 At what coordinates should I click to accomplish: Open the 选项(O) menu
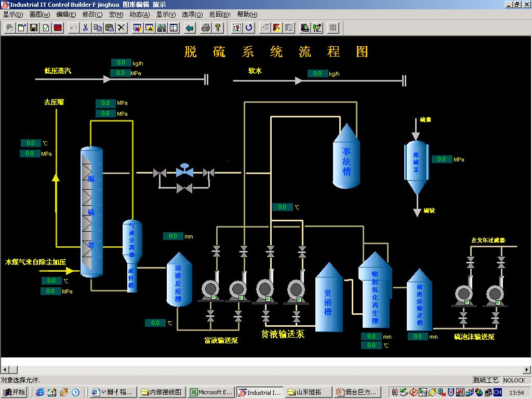(x=192, y=15)
